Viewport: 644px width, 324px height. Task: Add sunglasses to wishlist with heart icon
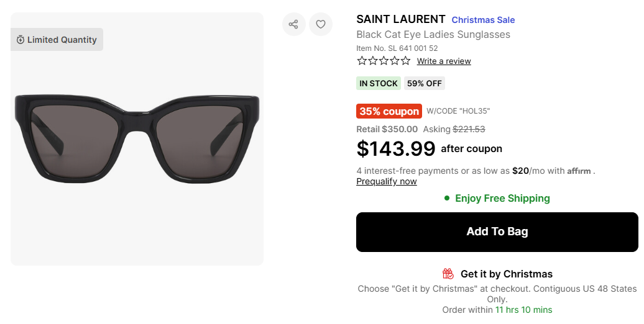[x=321, y=24]
